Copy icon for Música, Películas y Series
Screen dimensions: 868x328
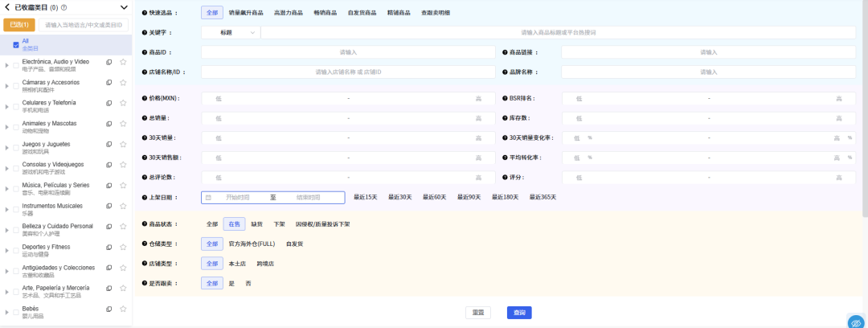pyautogui.click(x=109, y=185)
